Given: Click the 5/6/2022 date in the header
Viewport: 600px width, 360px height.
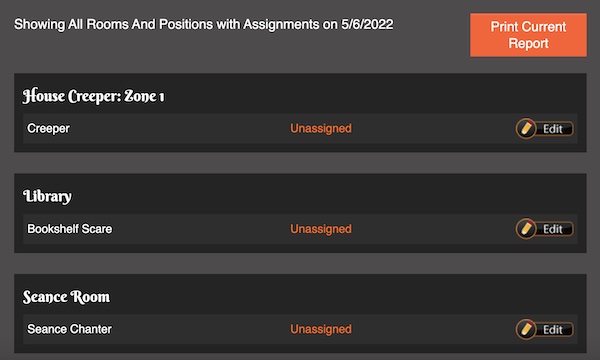Looking at the screenshot, I should pyautogui.click(x=367, y=24).
